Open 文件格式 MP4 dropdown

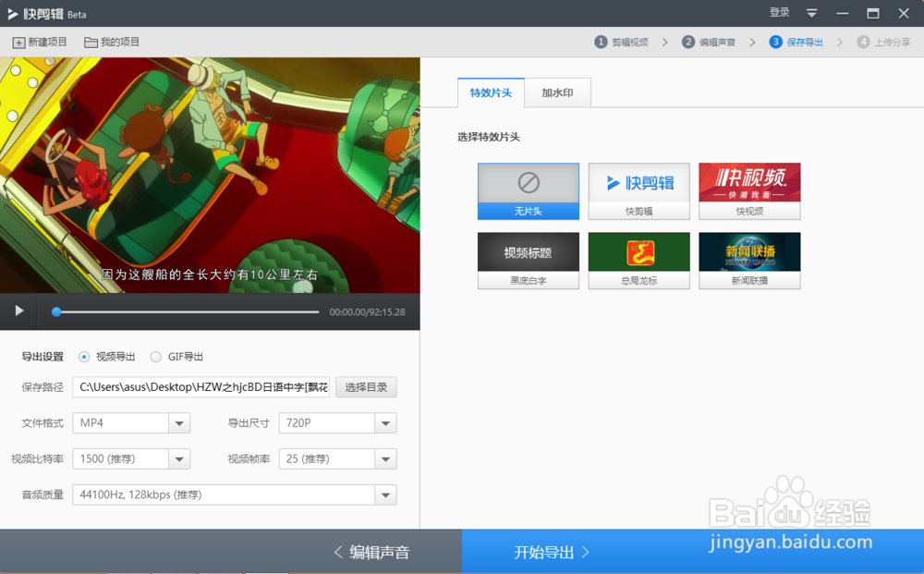click(x=131, y=423)
